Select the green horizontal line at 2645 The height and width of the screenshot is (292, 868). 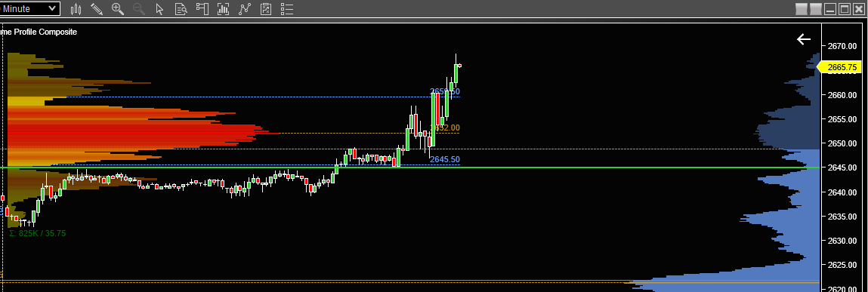point(409,168)
